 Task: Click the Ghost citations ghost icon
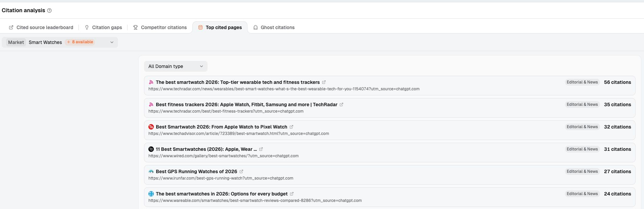pos(256,27)
